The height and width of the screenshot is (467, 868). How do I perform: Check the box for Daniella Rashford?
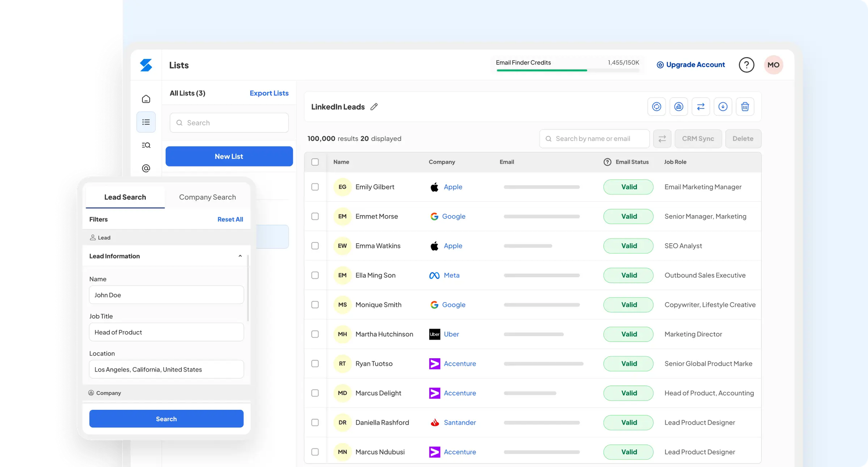pos(315,423)
